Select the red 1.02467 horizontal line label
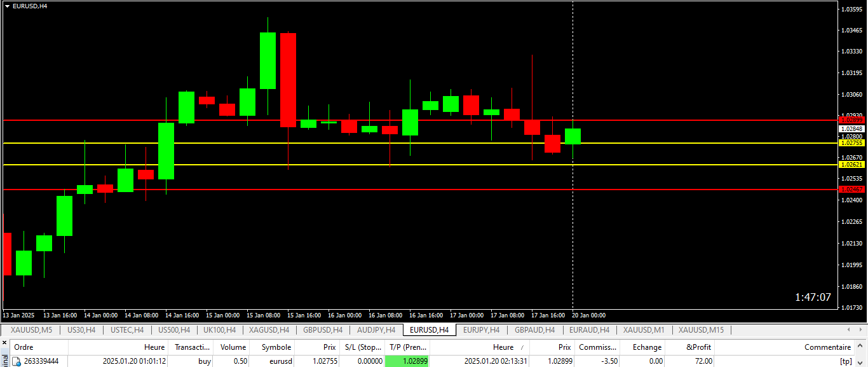This screenshot has width=868, height=367. [851, 190]
